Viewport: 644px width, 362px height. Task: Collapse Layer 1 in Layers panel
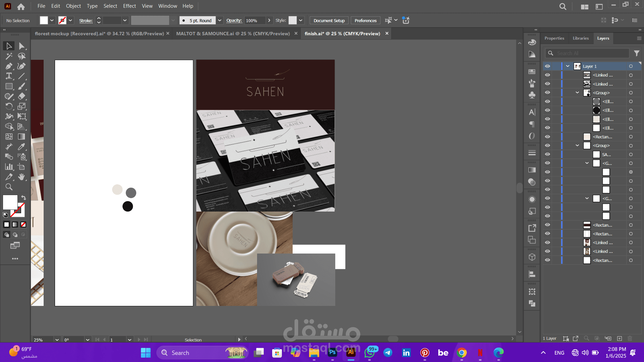(567, 66)
